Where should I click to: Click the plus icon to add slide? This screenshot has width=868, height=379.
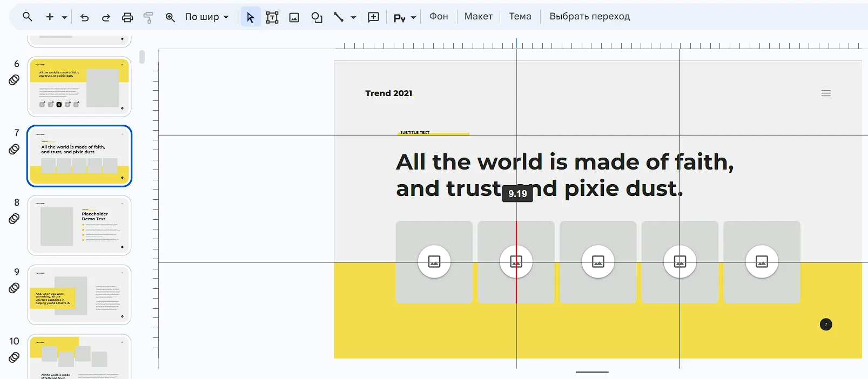point(50,17)
